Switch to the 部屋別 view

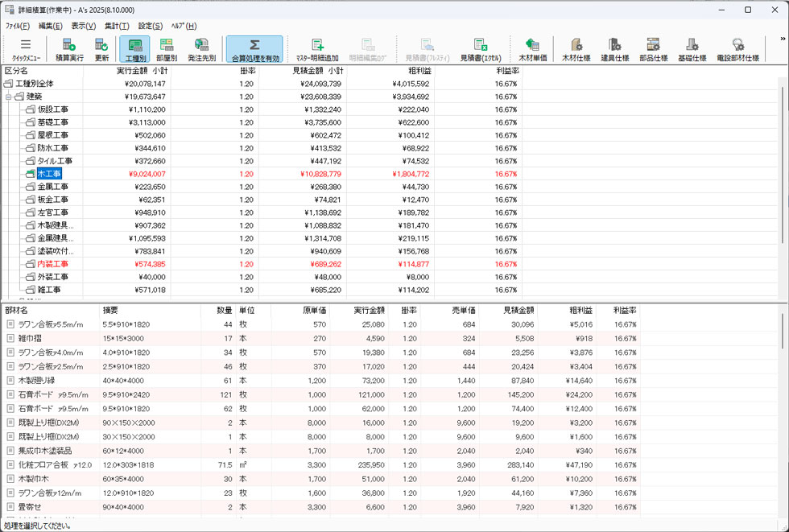pos(167,49)
